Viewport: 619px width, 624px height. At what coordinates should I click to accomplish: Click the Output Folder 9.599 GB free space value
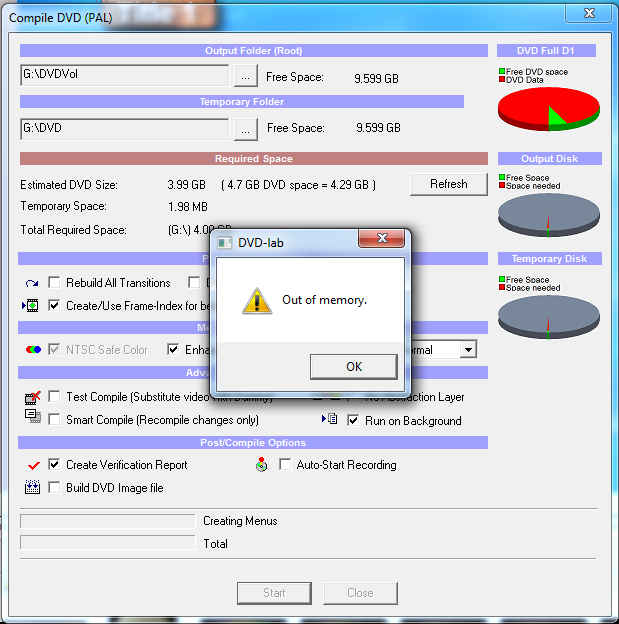coord(376,79)
